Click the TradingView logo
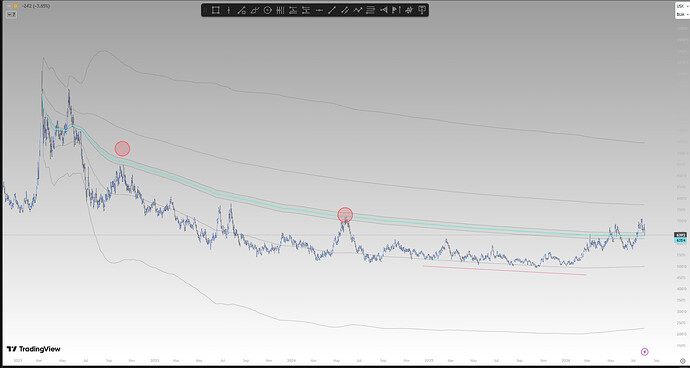The height and width of the screenshot is (368, 690). click(x=33, y=349)
